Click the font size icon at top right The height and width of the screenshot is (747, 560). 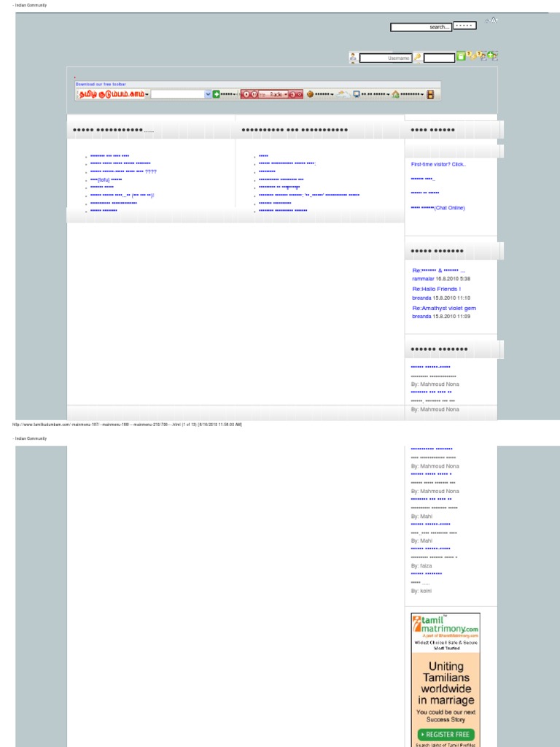pyautogui.click(x=491, y=20)
